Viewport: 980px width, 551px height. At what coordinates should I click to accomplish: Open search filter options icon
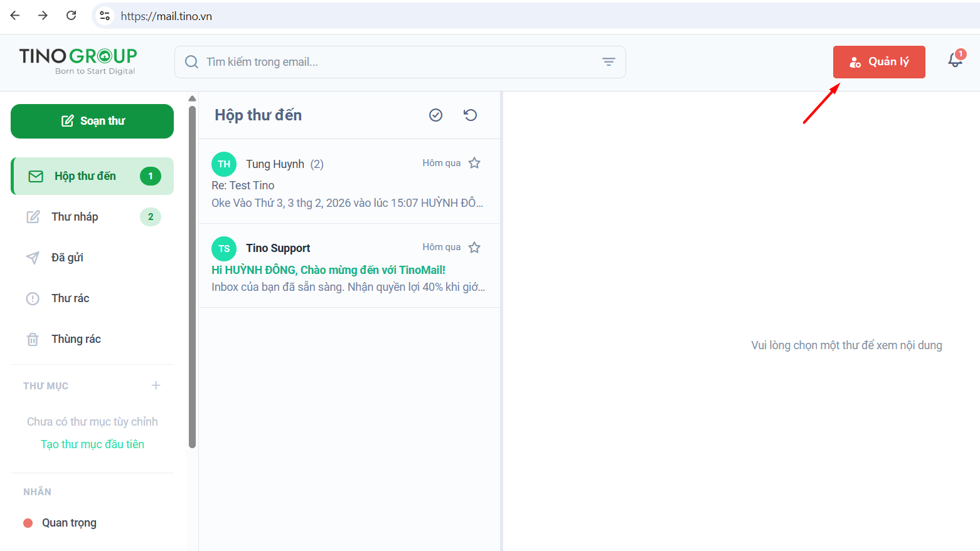pyautogui.click(x=608, y=62)
